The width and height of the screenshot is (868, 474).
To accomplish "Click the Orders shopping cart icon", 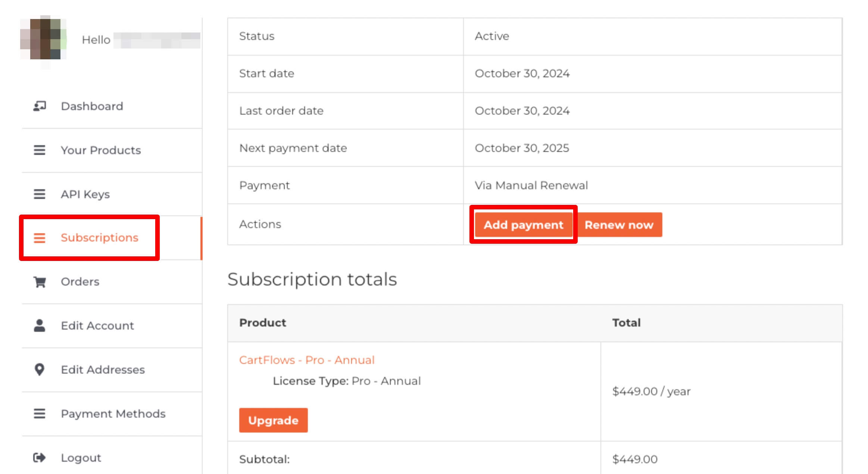I will [x=40, y=282].
